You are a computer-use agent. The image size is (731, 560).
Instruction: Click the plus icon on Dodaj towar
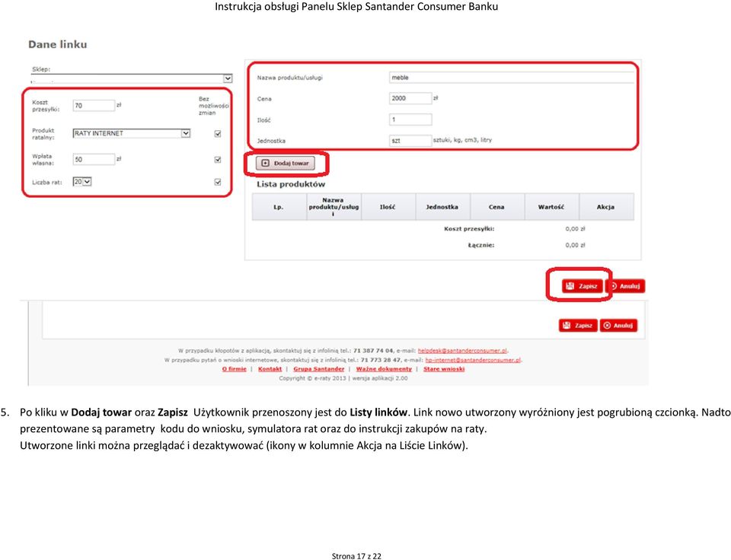265,163
